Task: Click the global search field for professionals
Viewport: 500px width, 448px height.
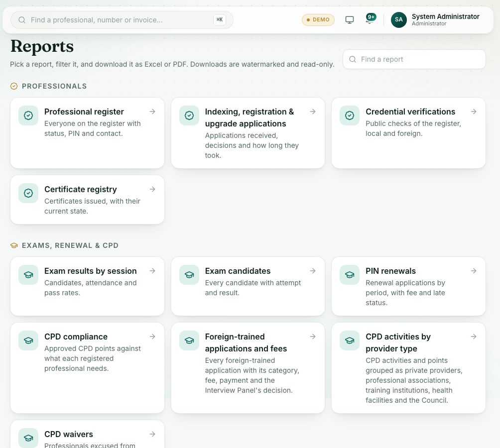Action: [x=122, y=20]
